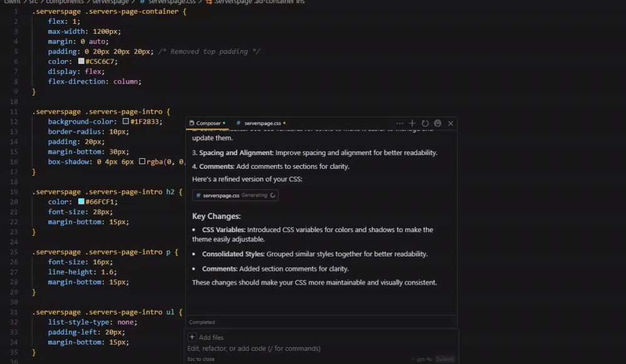Click the Composer history refresh arrow icon
This screenshot has height=364, width=626.
(x=425, y=124)
